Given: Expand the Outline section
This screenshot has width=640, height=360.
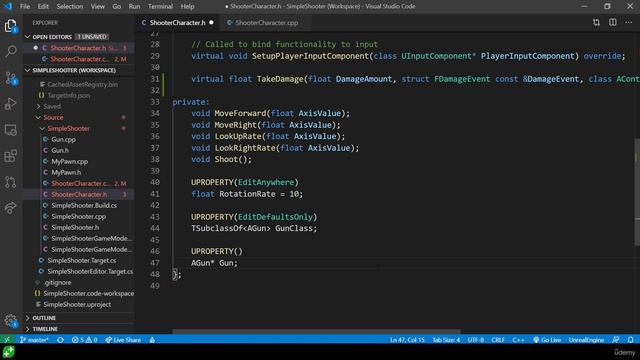Looking at the screenshot, I should (44, 318).
